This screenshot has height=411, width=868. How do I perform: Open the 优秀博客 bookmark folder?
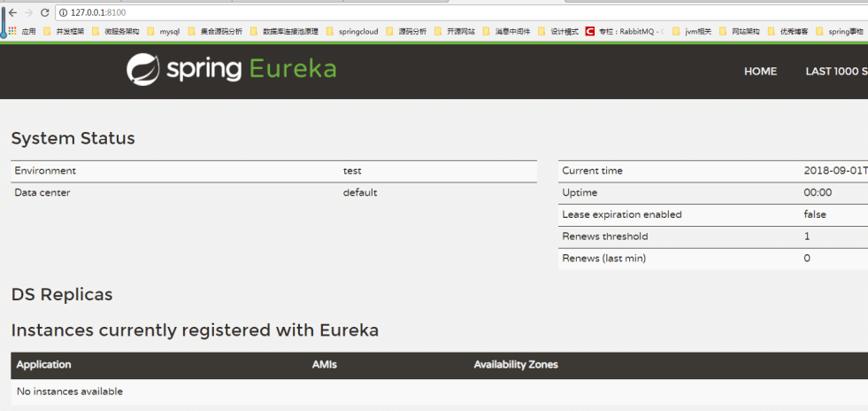[x=787, y=32]
